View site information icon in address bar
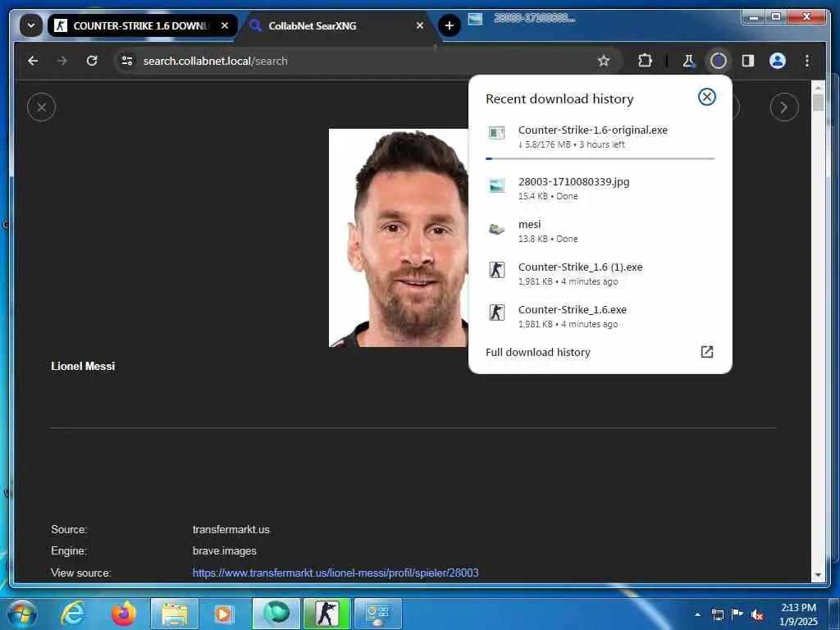The image size is (840, 630). 127,61
